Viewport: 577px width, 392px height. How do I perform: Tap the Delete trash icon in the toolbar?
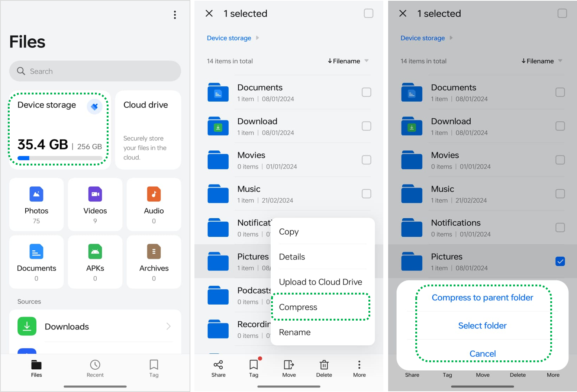pos(324,368)
